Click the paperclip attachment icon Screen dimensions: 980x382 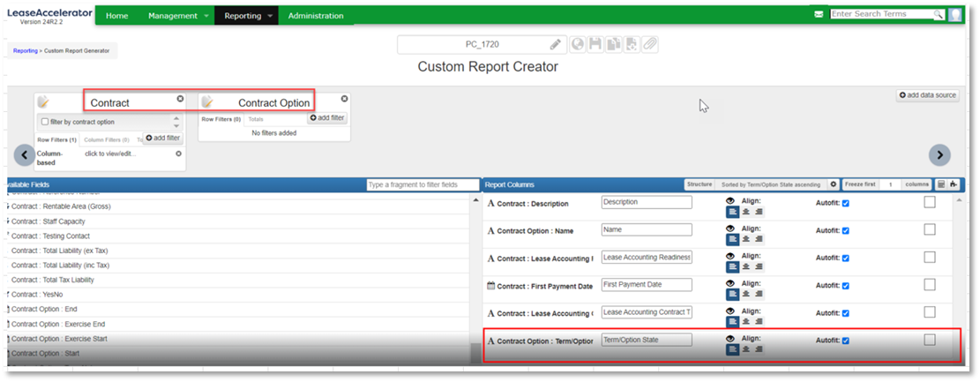(x=650, y=44)
